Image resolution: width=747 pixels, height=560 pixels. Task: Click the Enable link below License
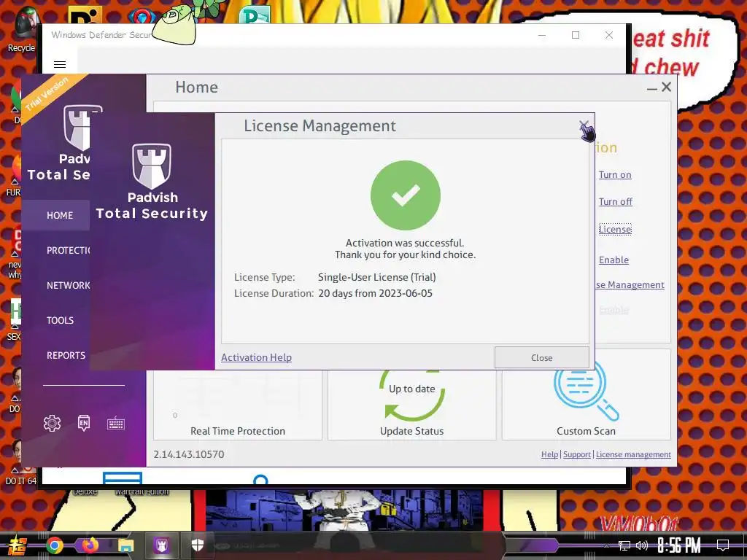click(614, 260)
